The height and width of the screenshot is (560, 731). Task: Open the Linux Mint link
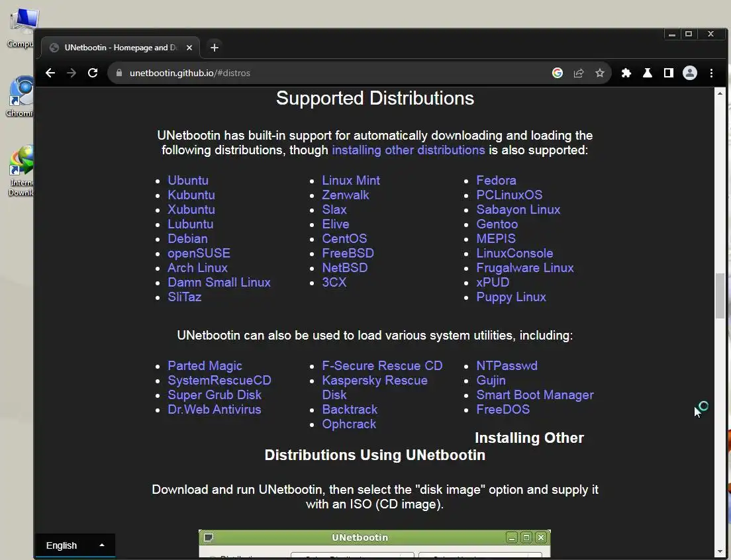point(351,180)
